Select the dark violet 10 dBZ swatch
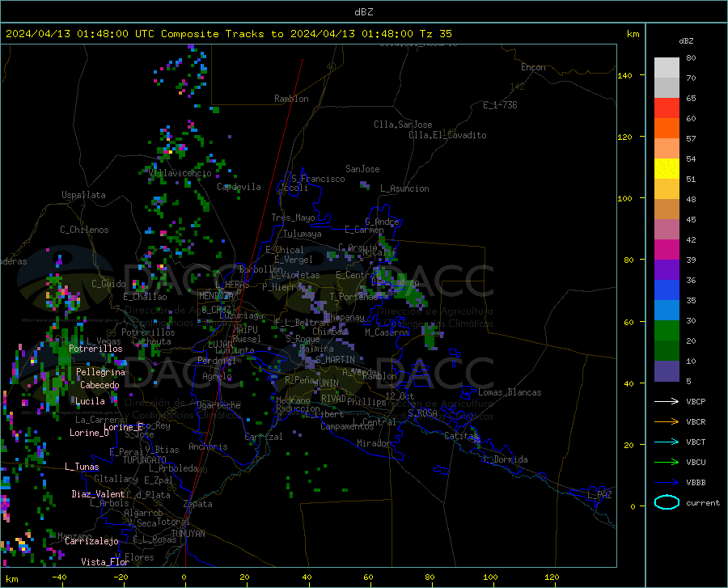Viewport: 728px width, 588px height. click(667, 371)
